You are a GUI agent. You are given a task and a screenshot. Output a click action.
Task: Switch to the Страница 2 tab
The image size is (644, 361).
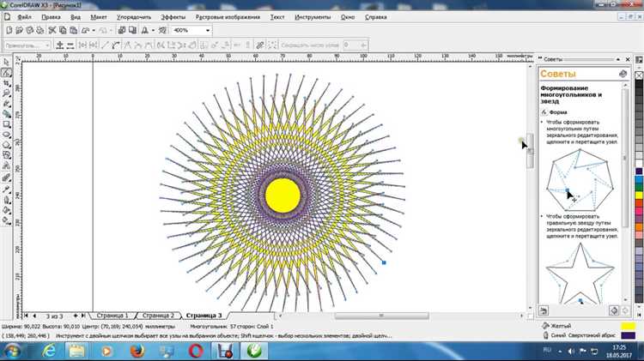[157, 316]
